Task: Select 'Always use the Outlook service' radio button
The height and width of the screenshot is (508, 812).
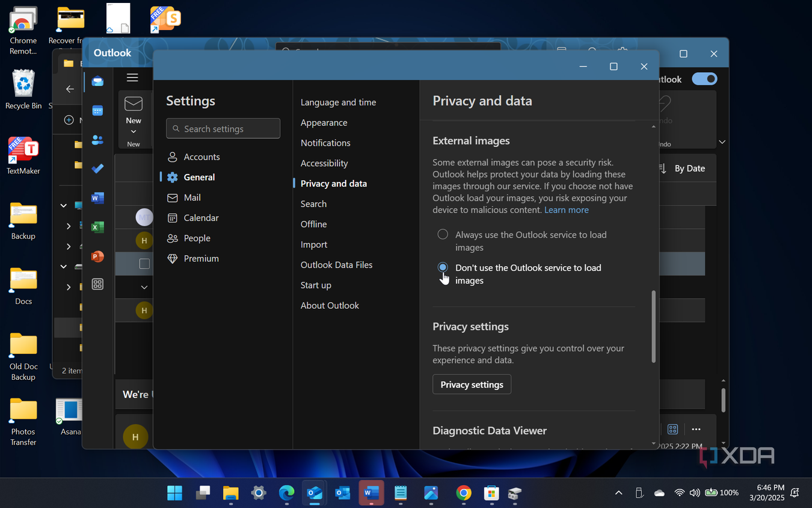Action: (443, 234)
